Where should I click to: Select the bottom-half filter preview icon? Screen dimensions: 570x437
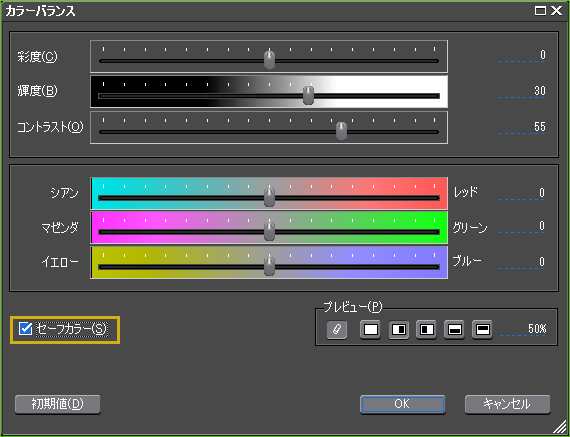454,330
